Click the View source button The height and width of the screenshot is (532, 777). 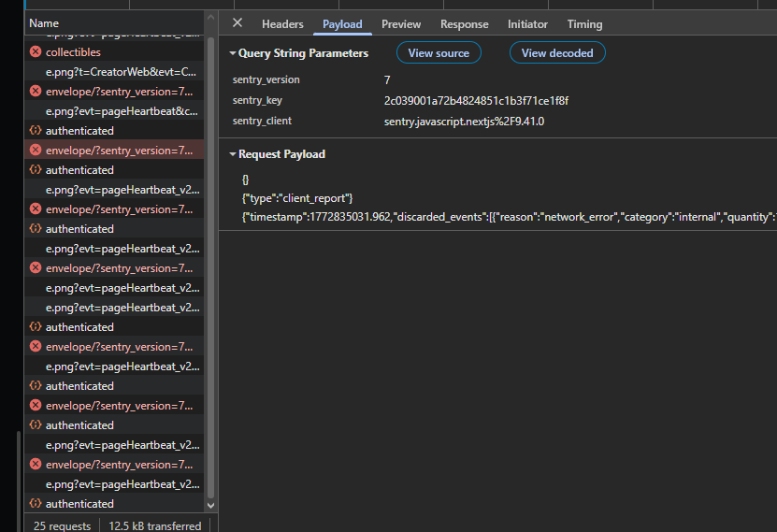(439, 53)
